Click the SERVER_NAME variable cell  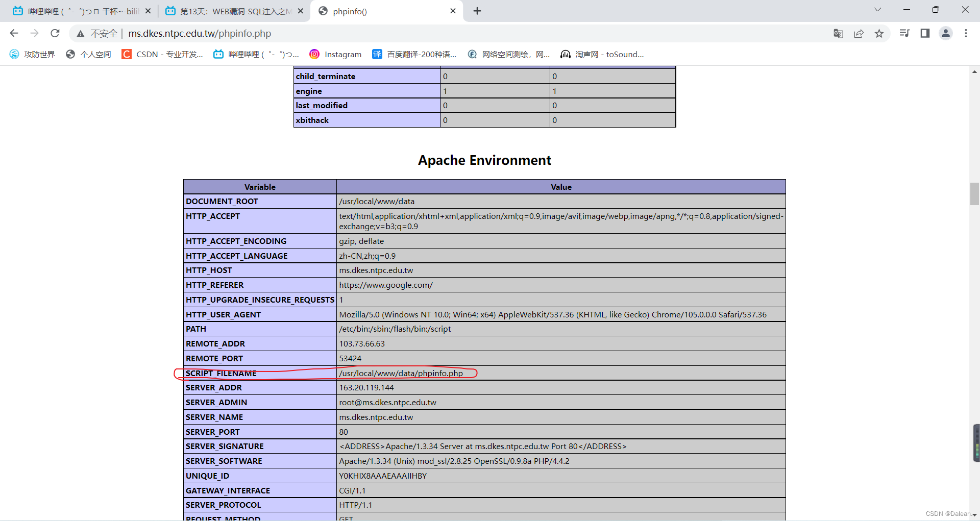point(260,417)
